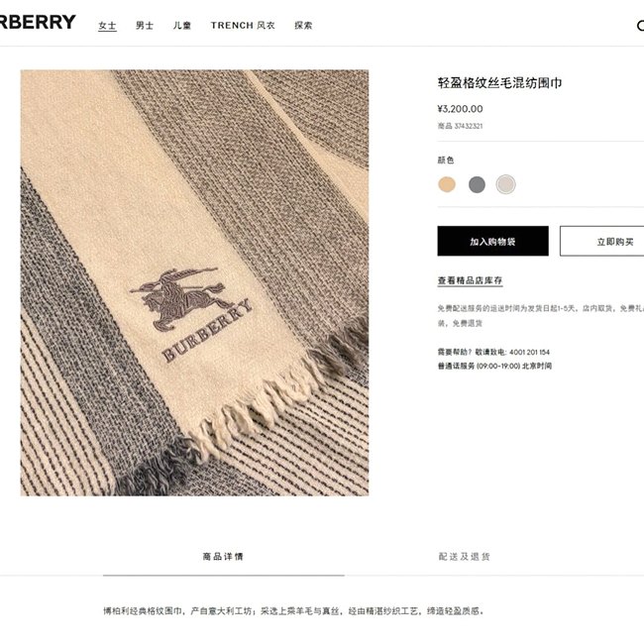Click the 加入购物袋 button
The height and width of the screenshot is (644, 644).
492,241
